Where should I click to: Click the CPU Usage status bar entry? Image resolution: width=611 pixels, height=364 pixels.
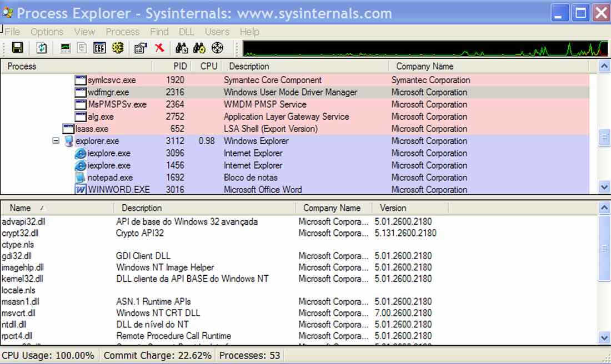point(48,356)
